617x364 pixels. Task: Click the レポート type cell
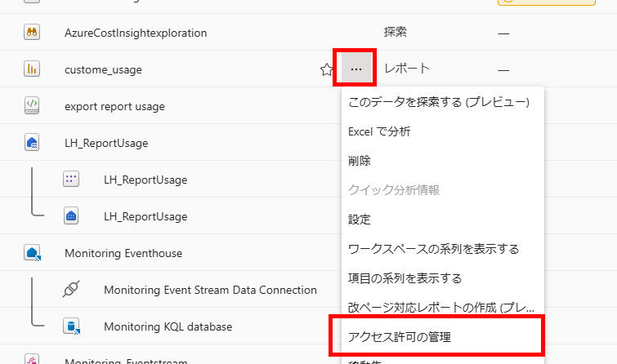(407, 69)
